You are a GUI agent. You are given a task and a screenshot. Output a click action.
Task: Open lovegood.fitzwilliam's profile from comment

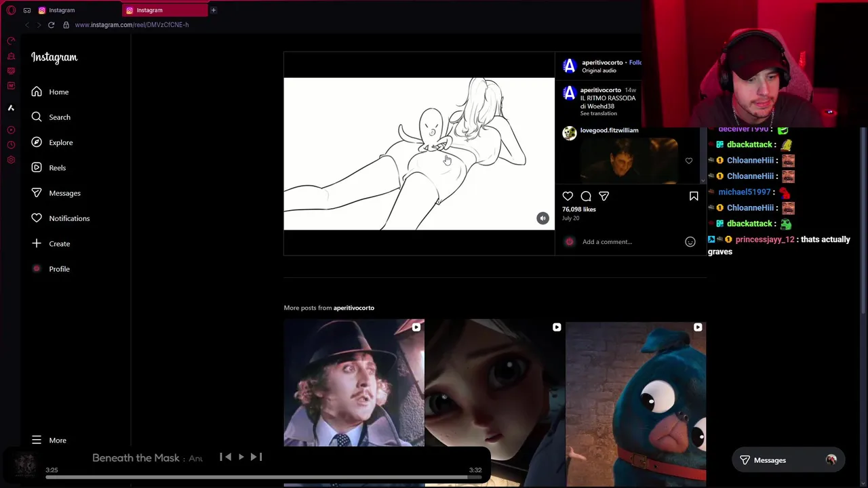click(x=609, y=130)
